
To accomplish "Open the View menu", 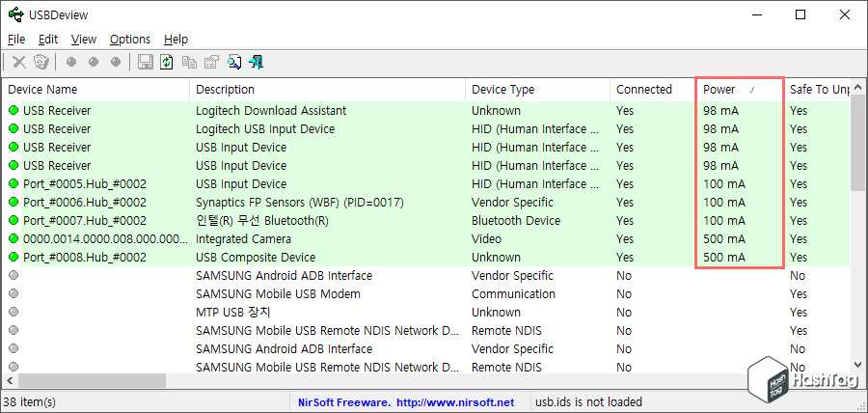I will [x=84, y=40].
